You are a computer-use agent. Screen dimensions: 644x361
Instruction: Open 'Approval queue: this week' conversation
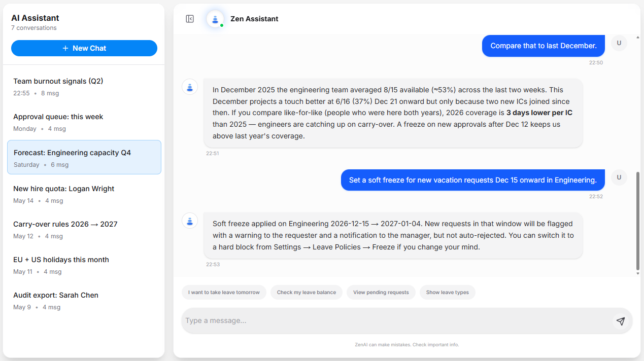click(x=84, y=122)
